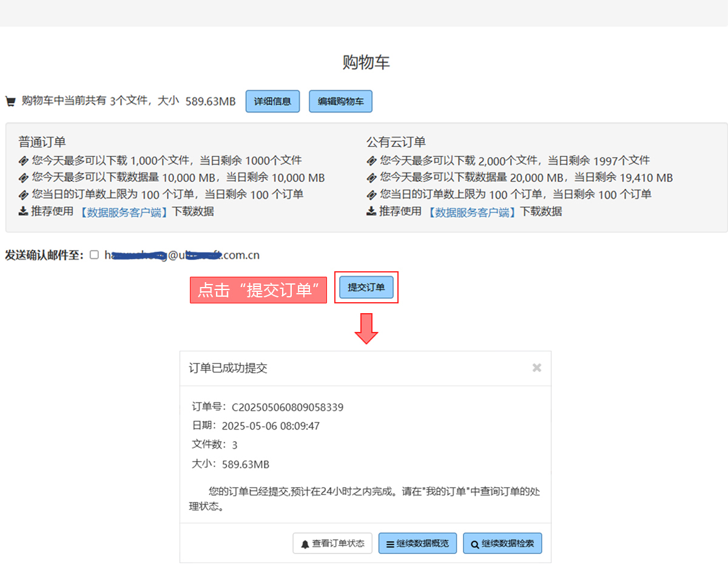Click ticket icon beside 公有云 2,000个文件 limit
Image resolution: width=728 pixels, height=588 pixels.
(371, 161)
